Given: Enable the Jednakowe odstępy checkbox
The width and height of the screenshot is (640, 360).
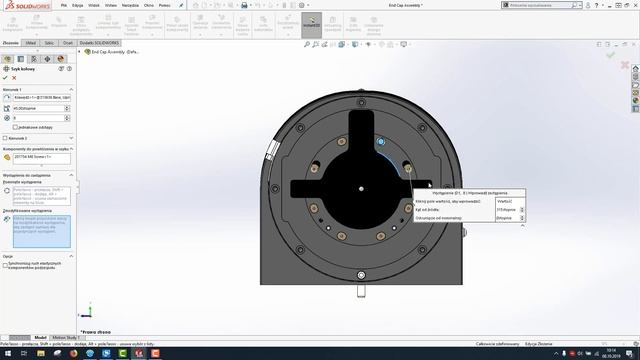Looking at the screenshot, I should click(x=15, y=127).
